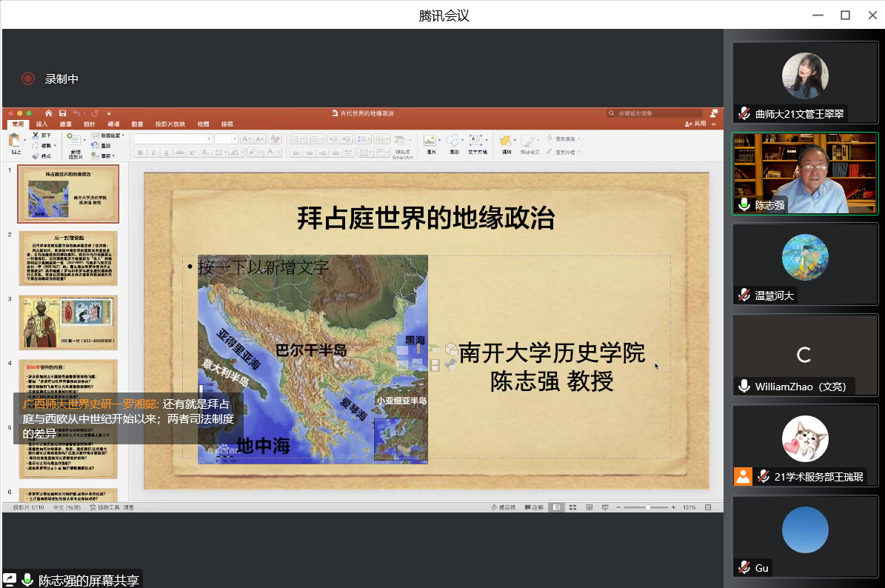Insert a picture using 圖片 icon
The height and width of the screenshot is (588, 885).
click(430, 140)
